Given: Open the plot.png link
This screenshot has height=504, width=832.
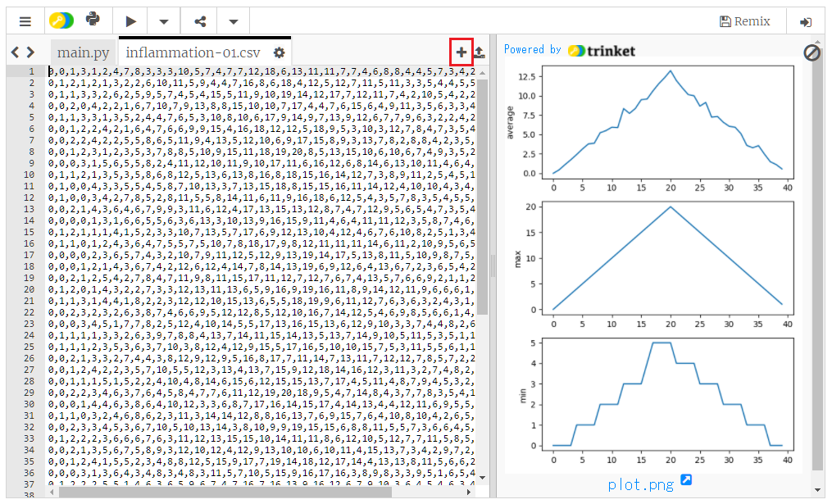Looking at the screenshot, I should [x=641, y=484].
